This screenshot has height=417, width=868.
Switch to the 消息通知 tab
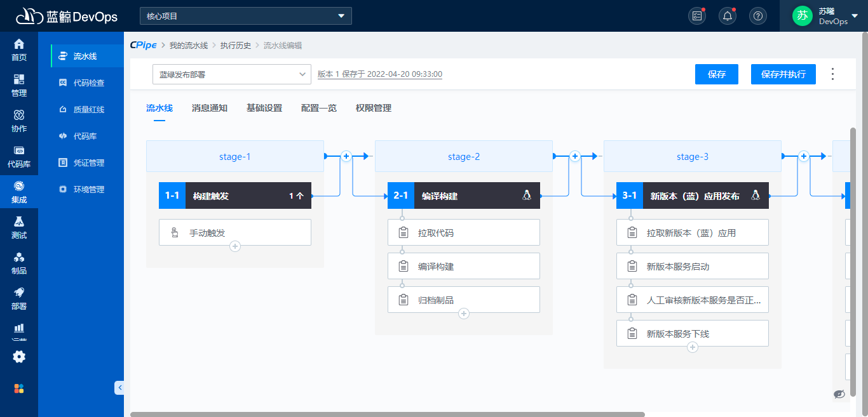coord(210,108)
